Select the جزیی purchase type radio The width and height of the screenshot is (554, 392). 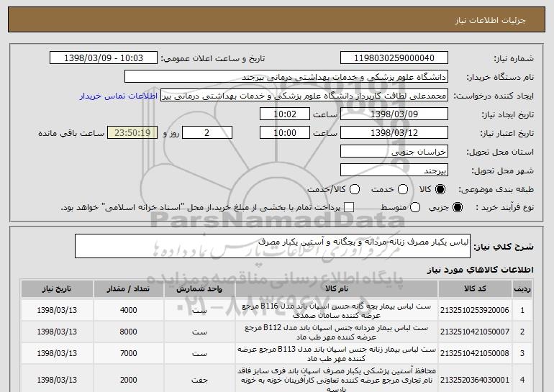(x=457, y=208)
